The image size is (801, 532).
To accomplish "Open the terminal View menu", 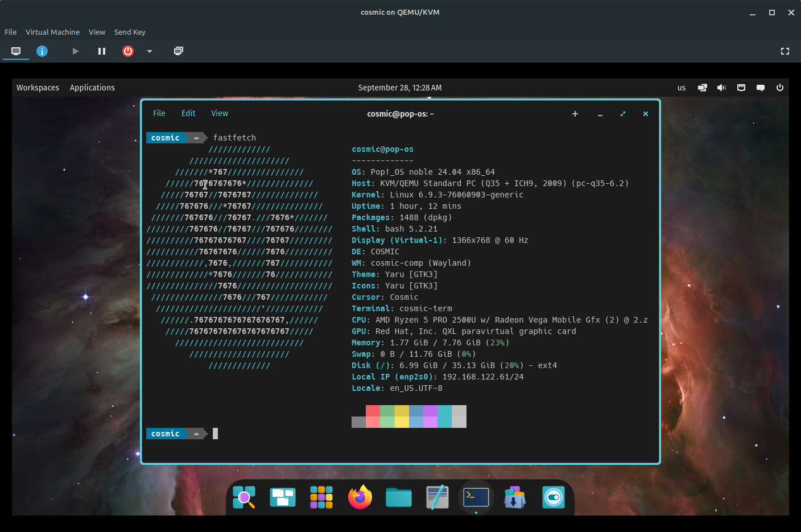I will [x=220, y=113].
